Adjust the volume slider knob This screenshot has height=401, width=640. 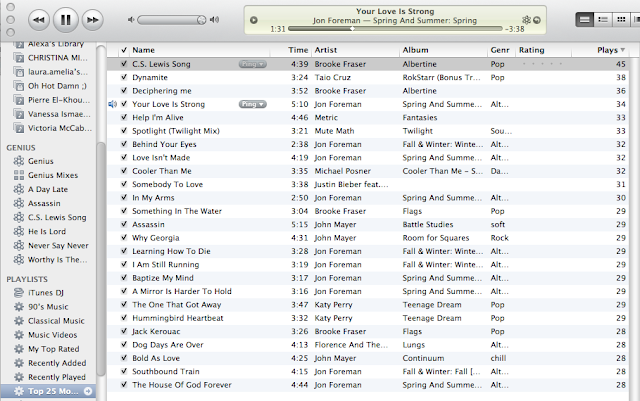coord(201,20)
